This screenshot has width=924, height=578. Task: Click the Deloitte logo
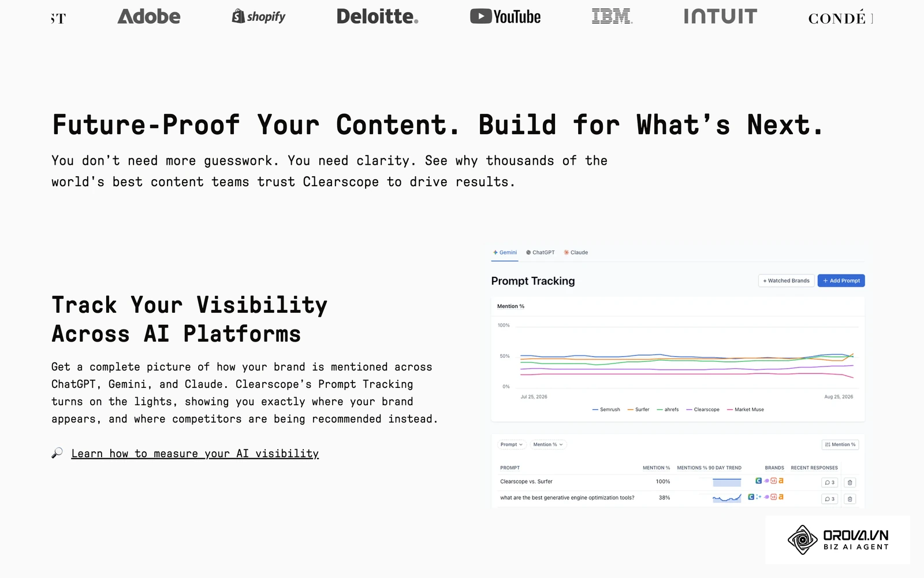click(378, 16)
